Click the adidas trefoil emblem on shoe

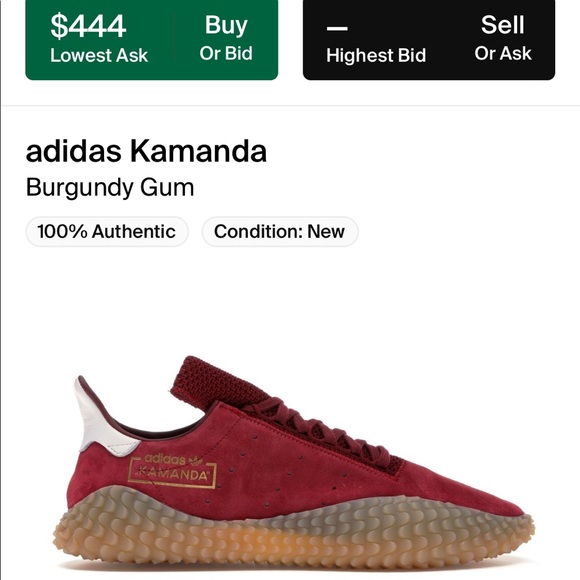tap(196, 461)
